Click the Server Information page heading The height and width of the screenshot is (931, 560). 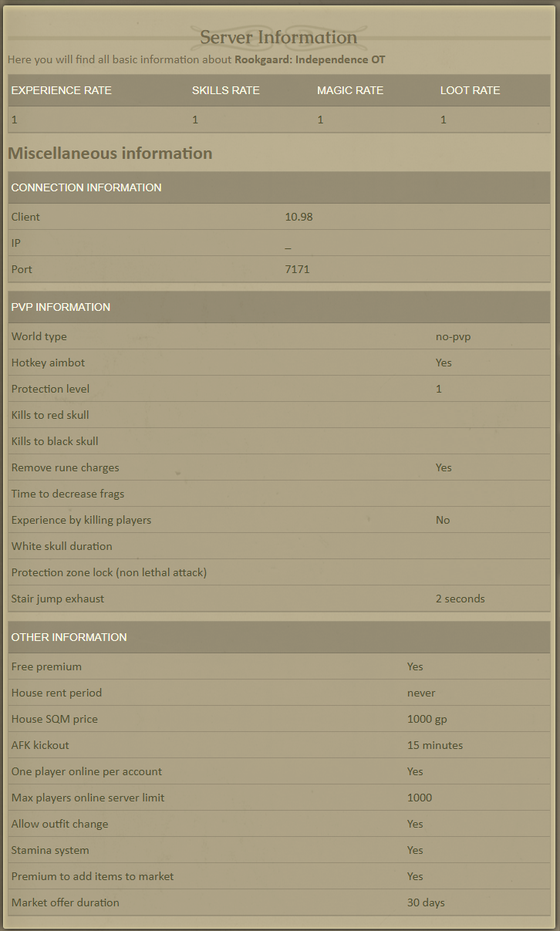coord(278,37)
